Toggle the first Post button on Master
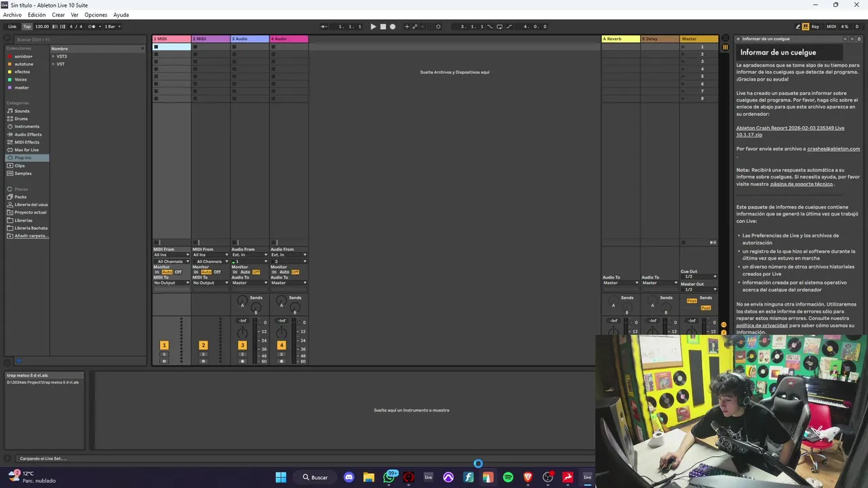868x488 pixels. (x=692, y=300)
